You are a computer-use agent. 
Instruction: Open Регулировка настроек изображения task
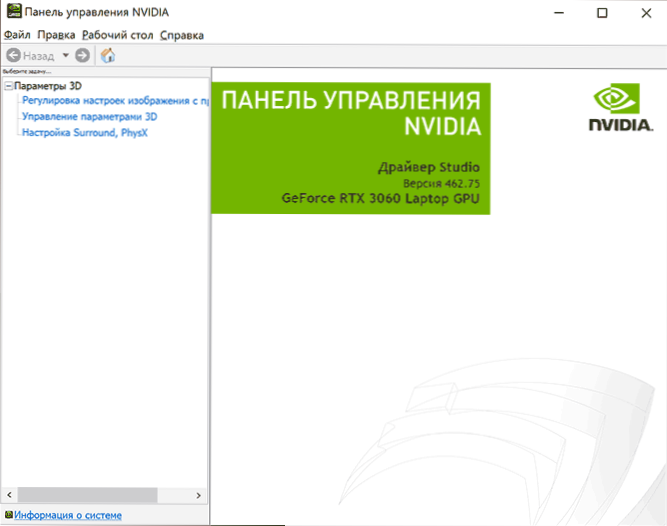click(x=115, y=101)
